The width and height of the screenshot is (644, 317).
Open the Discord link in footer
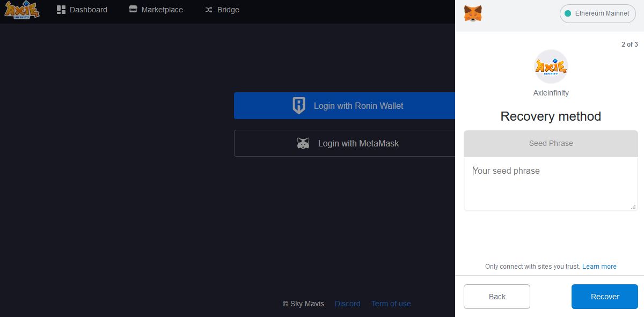pyautogui.click(x=348, y=304)
